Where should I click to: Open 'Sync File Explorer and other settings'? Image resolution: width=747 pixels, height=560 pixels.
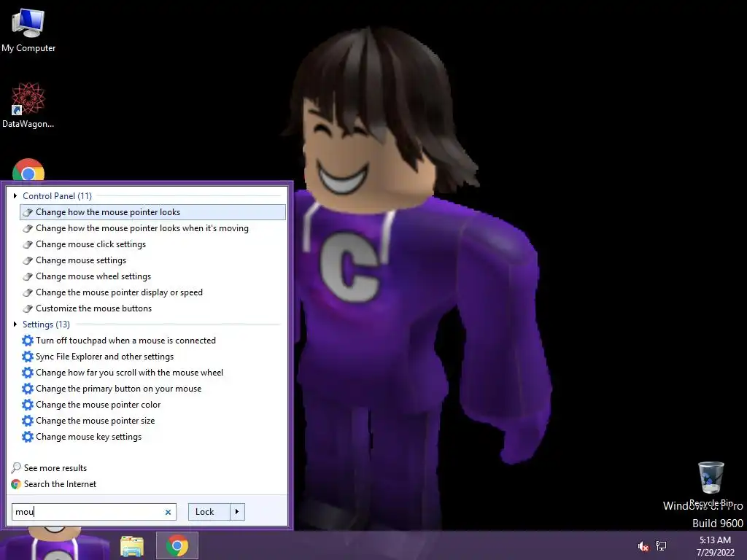click(153, 357)
